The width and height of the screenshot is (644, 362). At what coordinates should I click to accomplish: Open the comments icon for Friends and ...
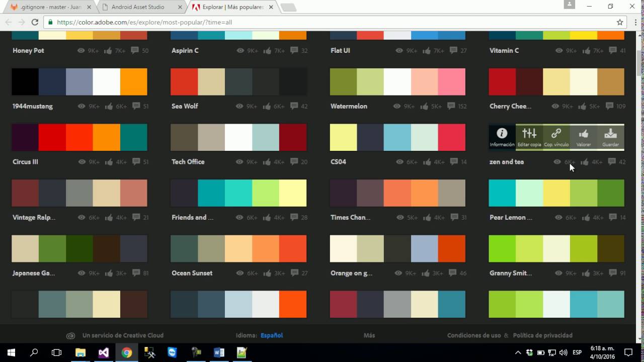[x=294, y=218]
